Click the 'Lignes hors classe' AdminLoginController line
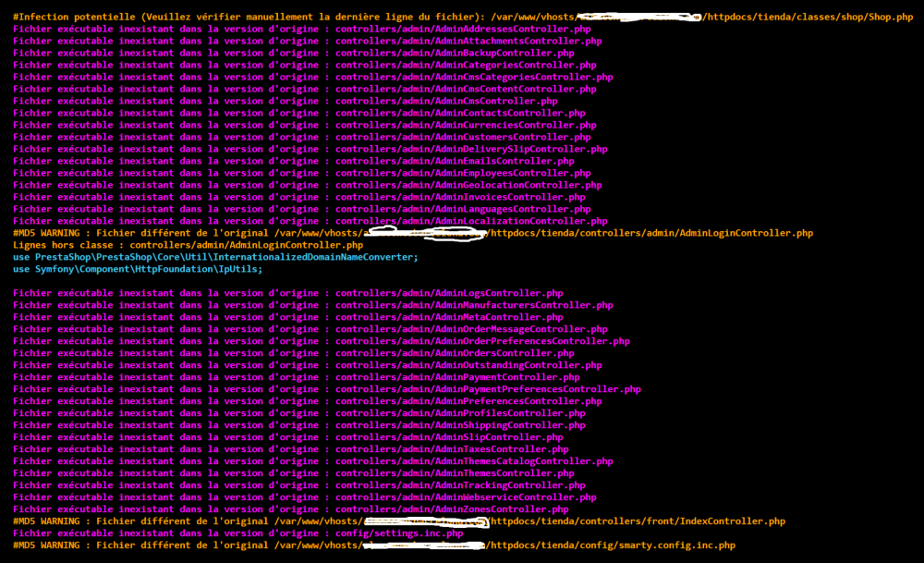Screen dimensions: 924x563 188,245
